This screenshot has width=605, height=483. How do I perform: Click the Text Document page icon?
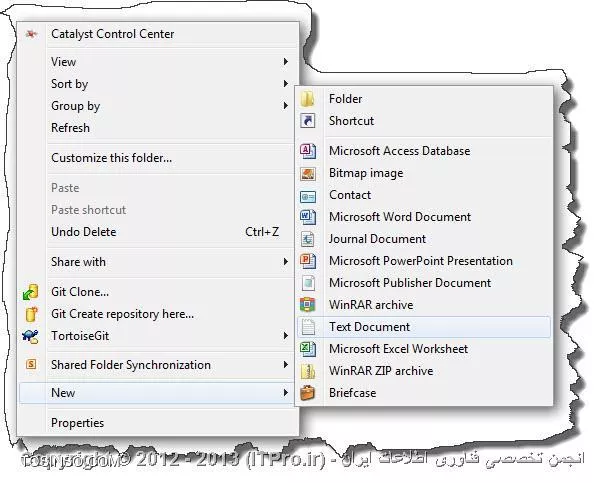[x=308, y=327]
